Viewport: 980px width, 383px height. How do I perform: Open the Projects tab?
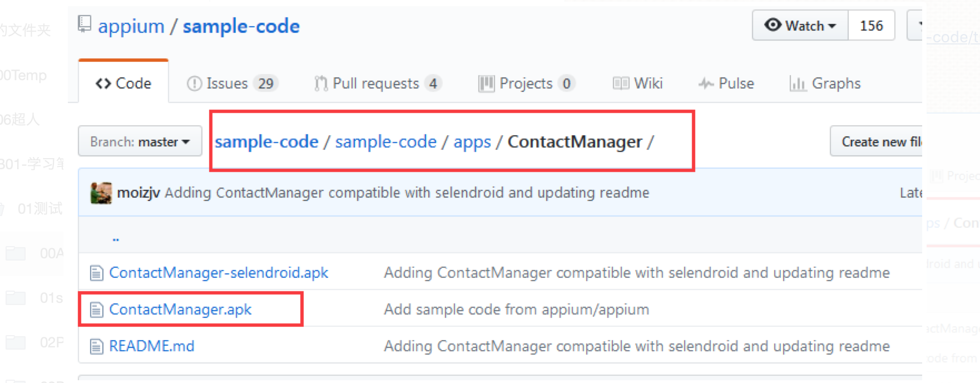[x=527, y=84]
